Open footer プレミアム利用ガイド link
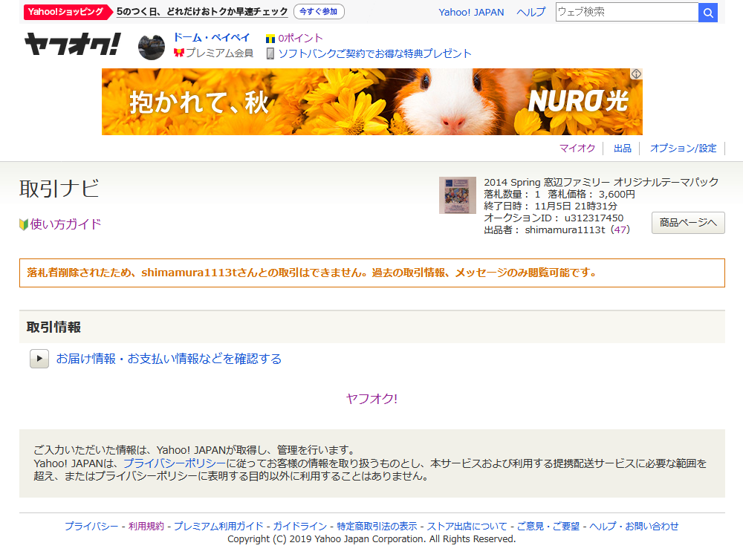The height and width of the screenshot is (560, 743). (x=218, y=526)
